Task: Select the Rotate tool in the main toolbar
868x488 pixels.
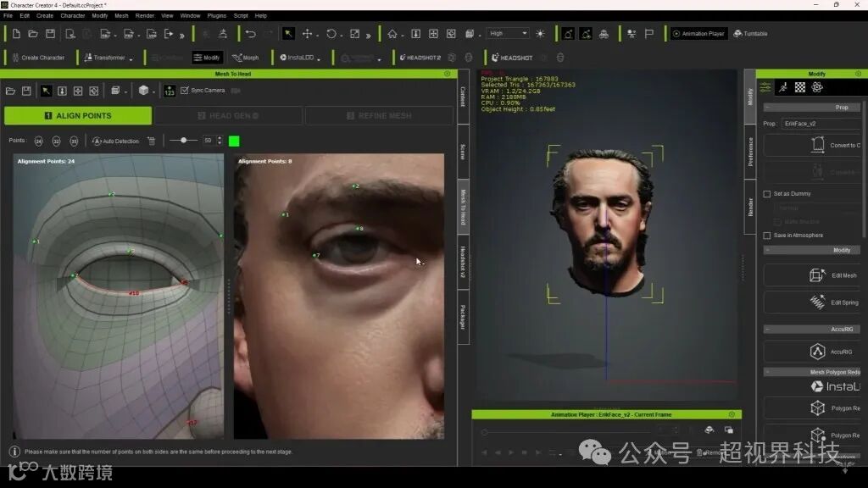Action: (331, 34)
